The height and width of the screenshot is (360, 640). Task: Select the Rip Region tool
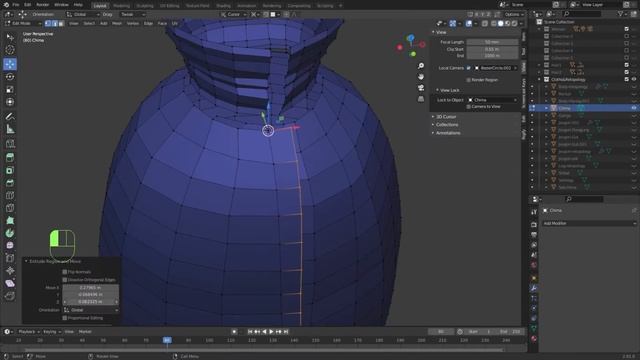point(10,296)
